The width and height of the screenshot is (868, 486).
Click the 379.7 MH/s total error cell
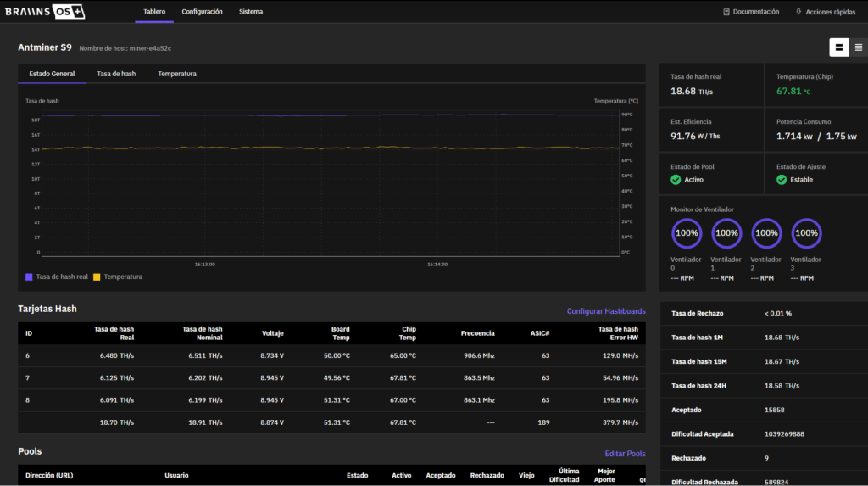point(620,422)
